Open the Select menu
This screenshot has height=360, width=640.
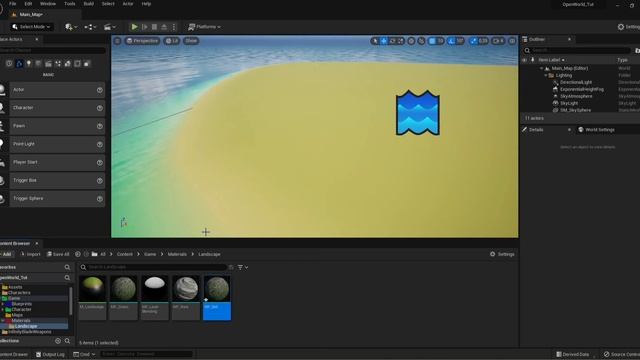coord(108,4)
